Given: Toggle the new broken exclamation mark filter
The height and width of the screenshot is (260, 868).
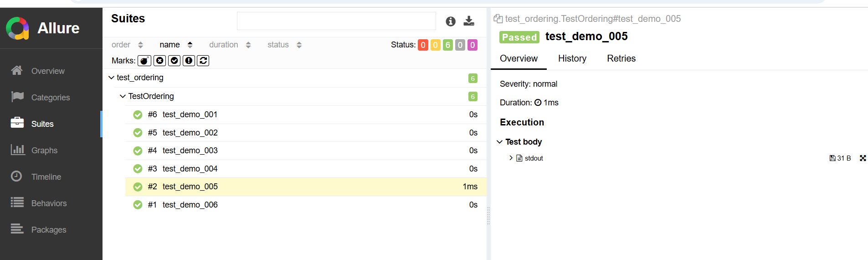Looking at the screenshot, I should pyautogui.click(x=189, y=61).
